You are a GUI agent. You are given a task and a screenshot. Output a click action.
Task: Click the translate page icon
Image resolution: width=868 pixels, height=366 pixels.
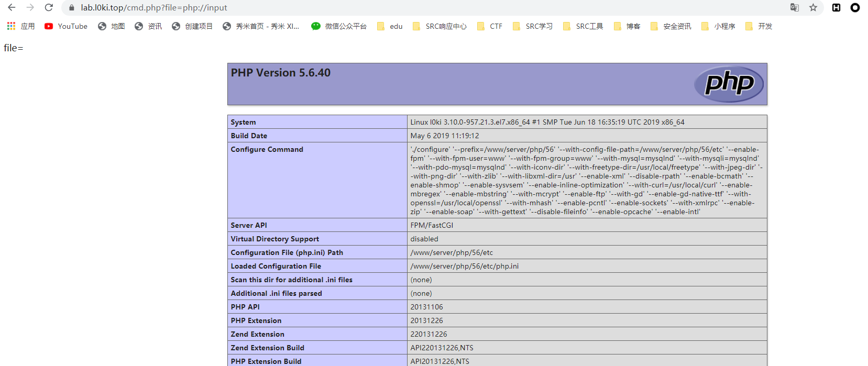[794, 7]
